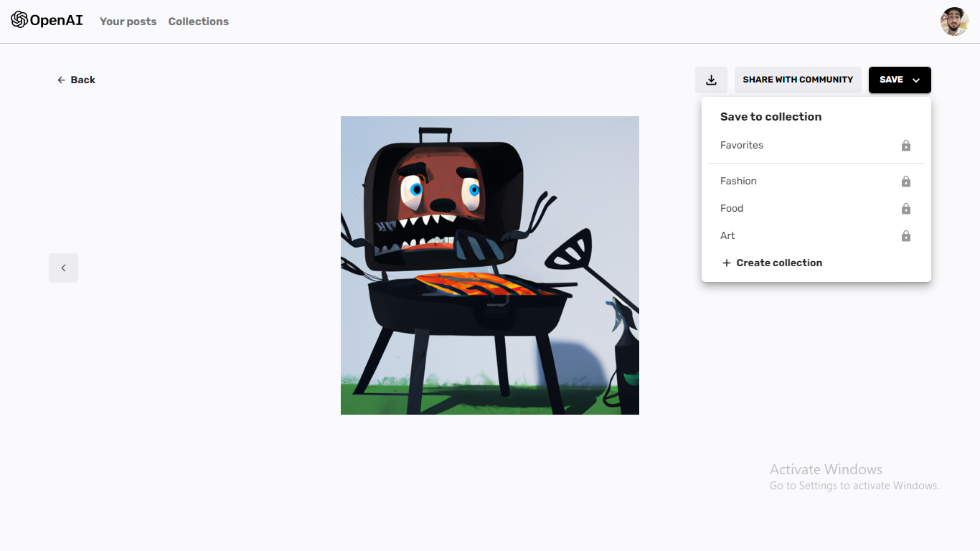
Task: Open the Your posts tab
Action: pos(128,22)
